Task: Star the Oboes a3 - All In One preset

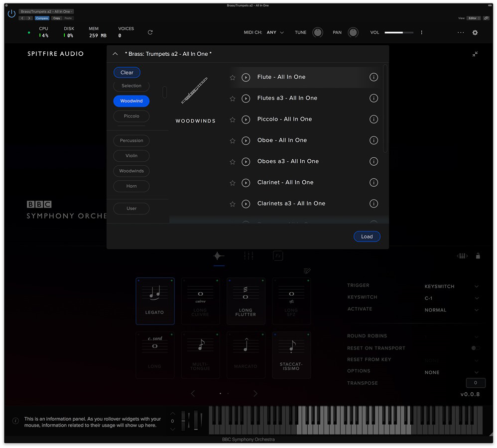Action: 233,162
